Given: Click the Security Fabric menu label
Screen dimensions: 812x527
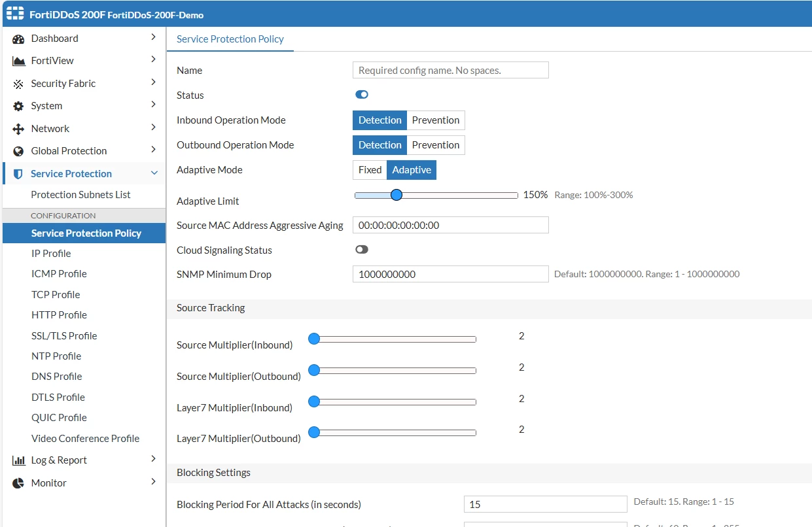Looking at the screenshot, I should coord(63,84).
